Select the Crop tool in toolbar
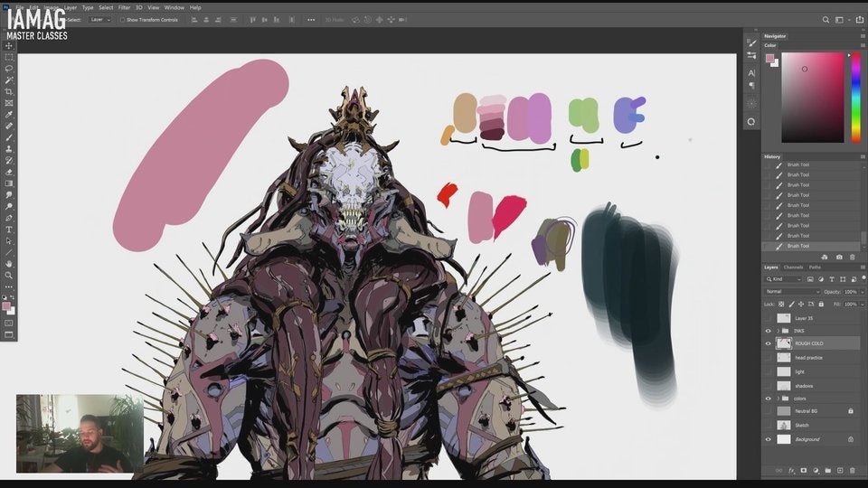868x488 pixels. point(9,91)
